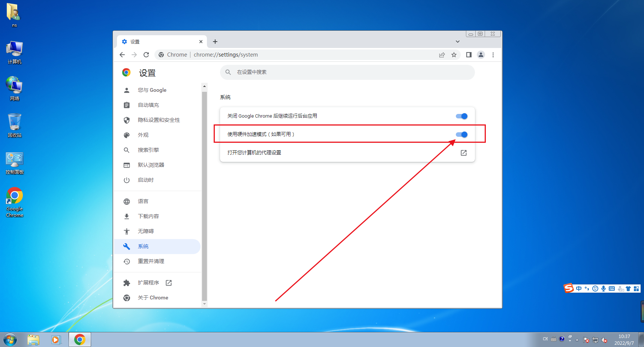Toggle the Chrome side panel icon

coord(469,55)
